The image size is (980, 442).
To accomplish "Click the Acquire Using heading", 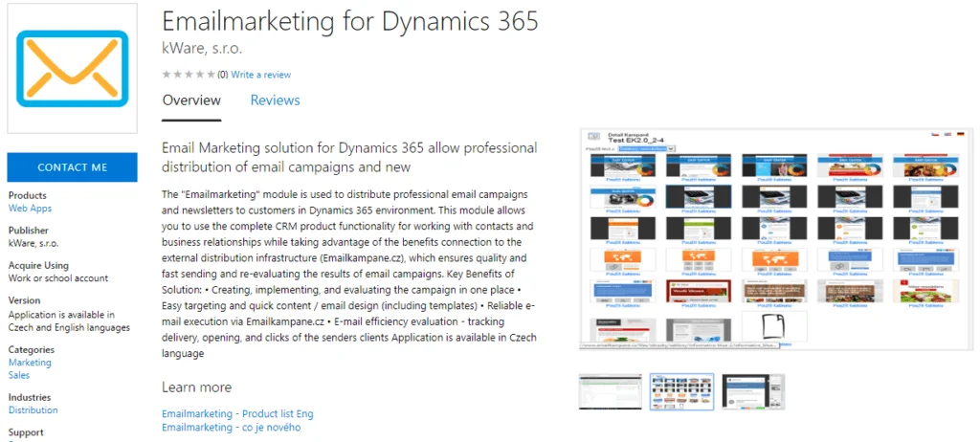I will 38,265.
